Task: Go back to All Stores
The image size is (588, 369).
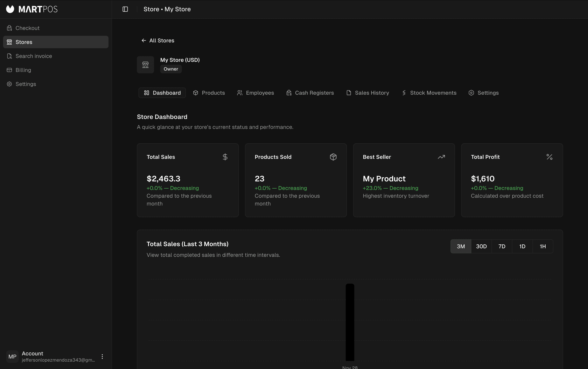Action: pos(158,40)
